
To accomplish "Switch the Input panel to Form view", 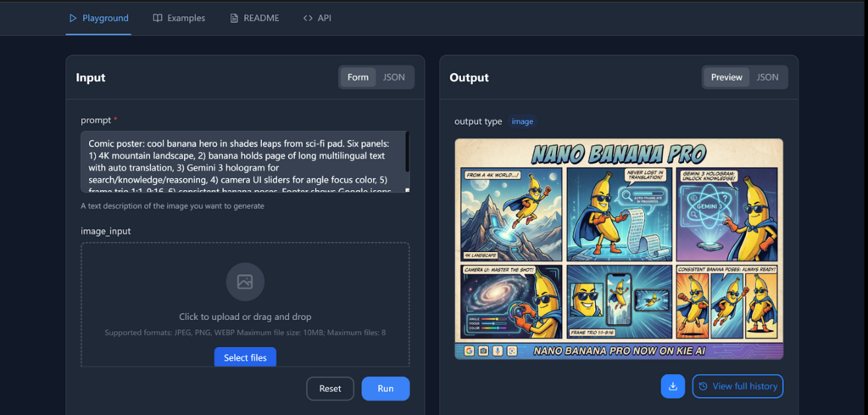I will point(358,77).
